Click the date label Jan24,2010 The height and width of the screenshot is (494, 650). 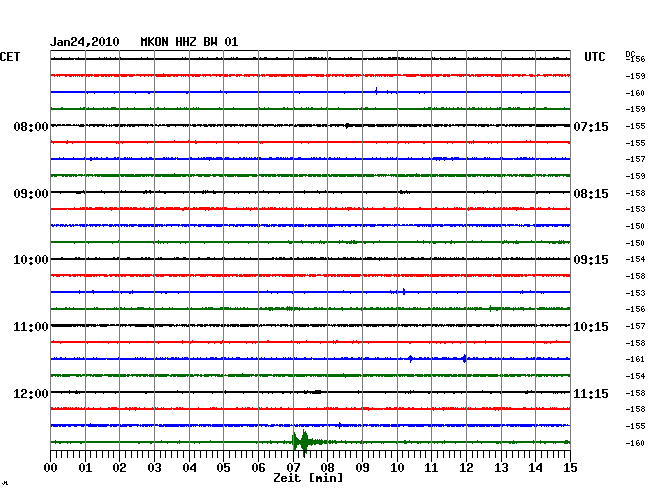click(x=85, y=42)
